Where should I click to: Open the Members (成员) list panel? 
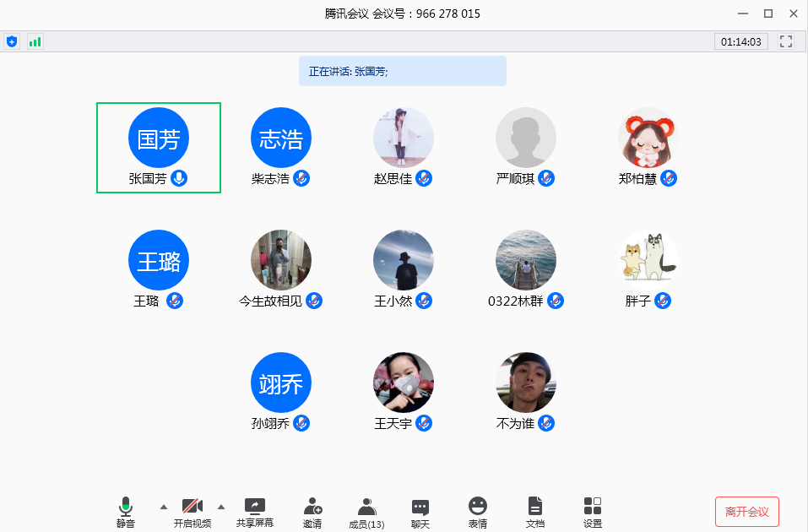pos(366,512)
